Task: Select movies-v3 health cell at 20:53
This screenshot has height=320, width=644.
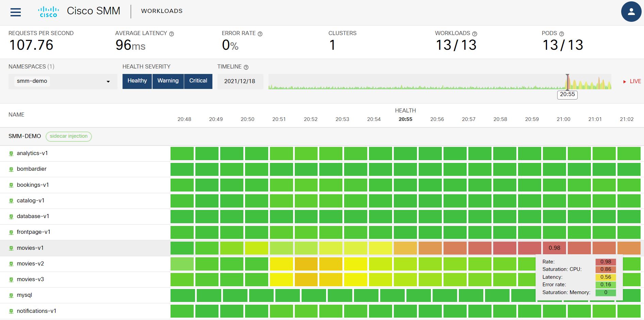Action: point(331,280)
